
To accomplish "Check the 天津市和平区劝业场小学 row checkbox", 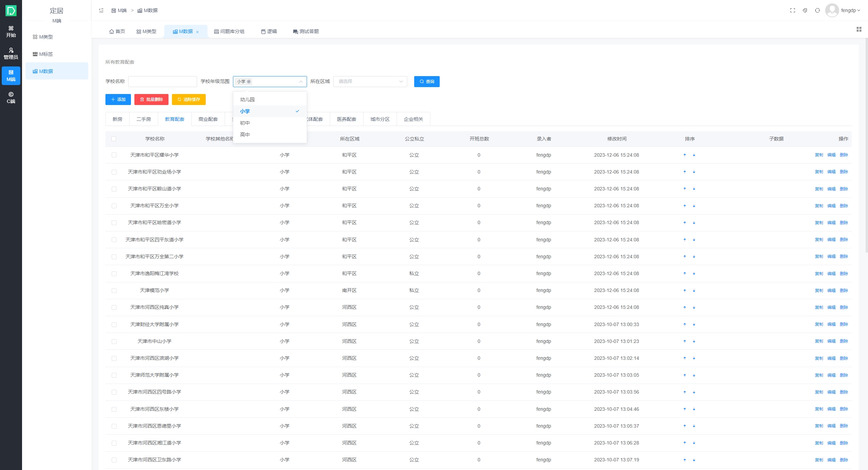I will tap(114, 172).
